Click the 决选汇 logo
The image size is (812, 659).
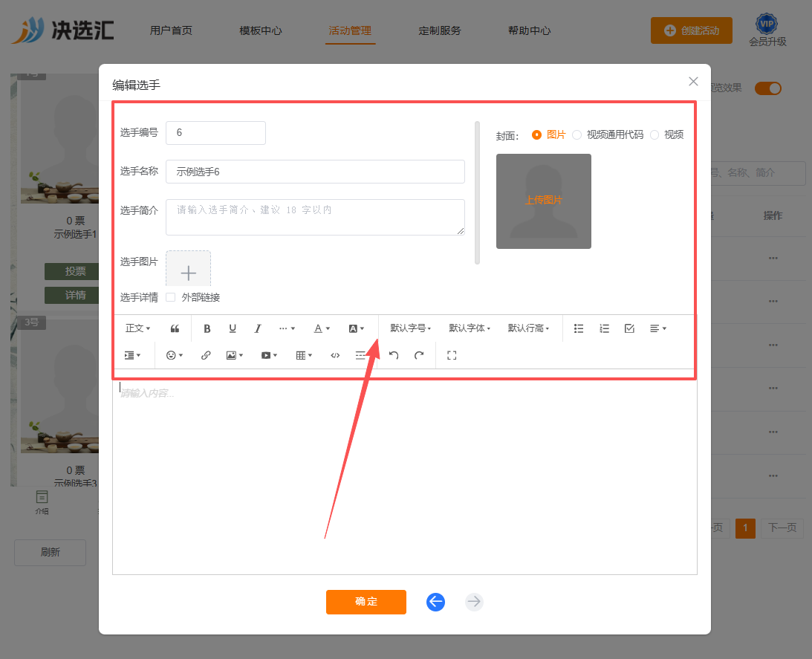[62, 30]
